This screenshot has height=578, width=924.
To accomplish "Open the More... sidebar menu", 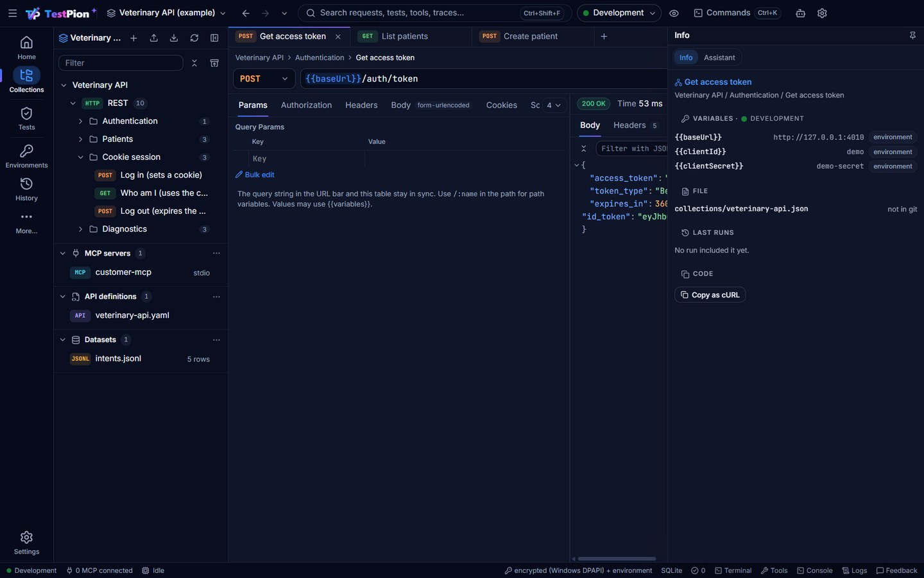I will [x=26, y=223].
